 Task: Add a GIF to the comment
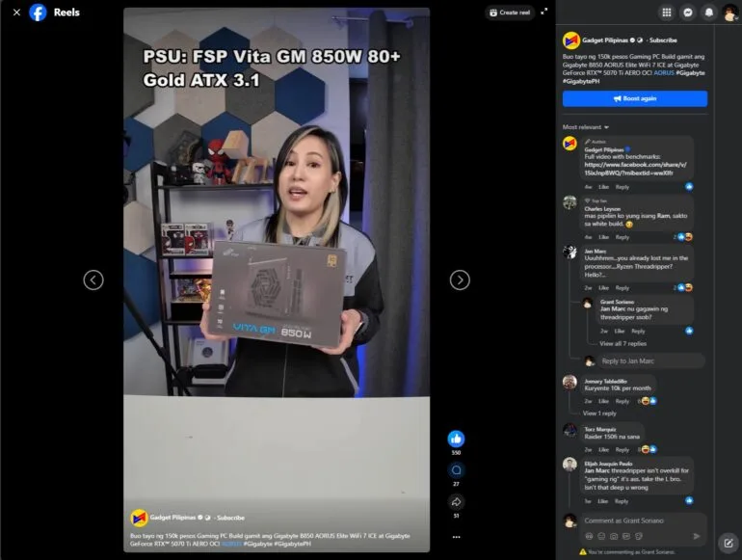coord(626,536)
